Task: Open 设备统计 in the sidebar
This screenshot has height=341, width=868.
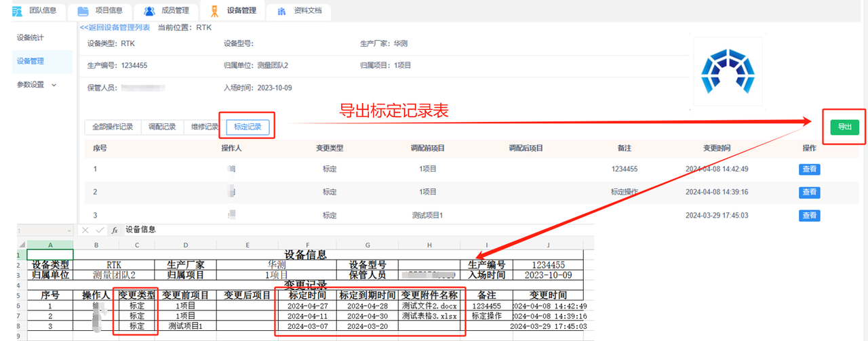Action: [31, 37]
